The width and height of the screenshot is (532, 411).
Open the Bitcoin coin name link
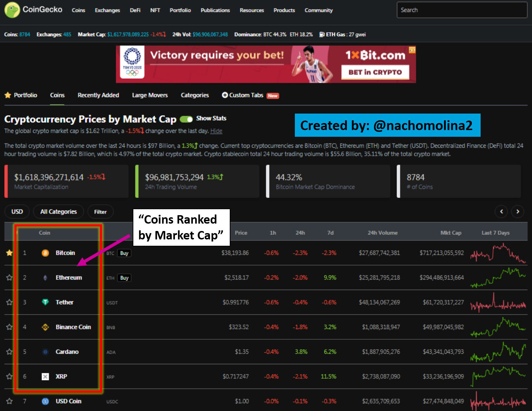pyautogui.click(x=65, y=253)
